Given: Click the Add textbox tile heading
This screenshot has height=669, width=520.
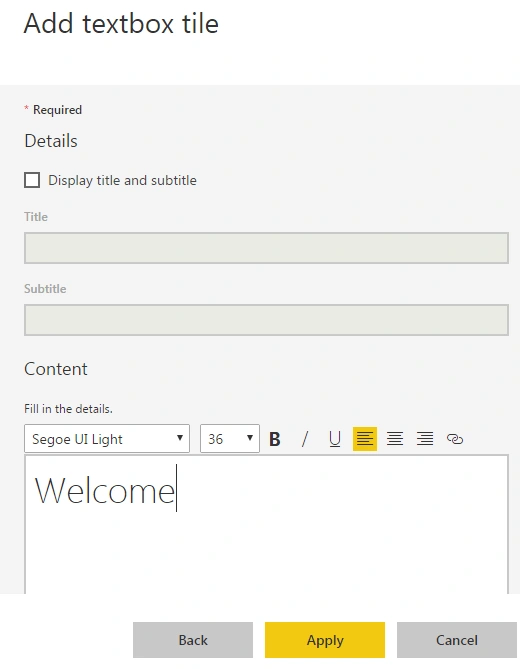Looking at the screenshot, I should click(121, 23).
